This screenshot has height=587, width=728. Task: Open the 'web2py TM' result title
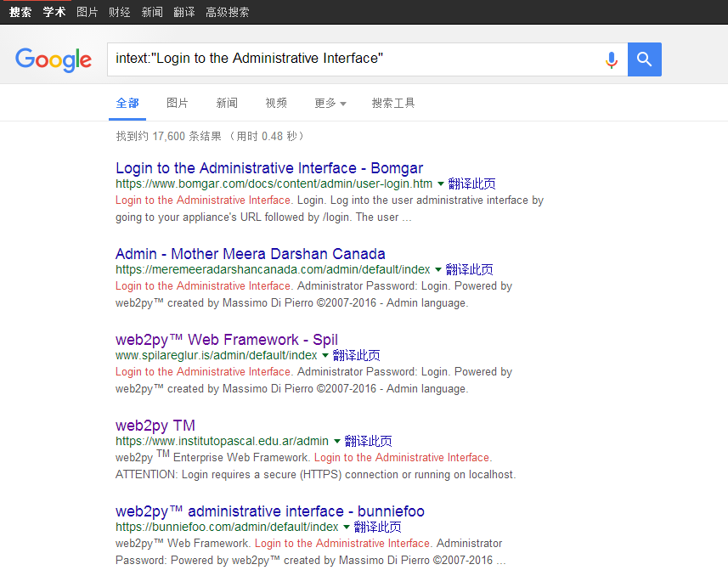[155, 426]
